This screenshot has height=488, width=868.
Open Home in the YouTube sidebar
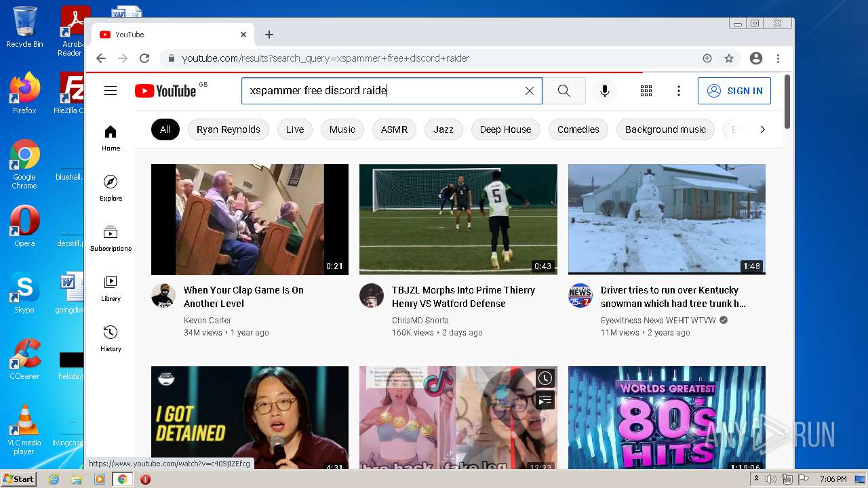[111, 138]
